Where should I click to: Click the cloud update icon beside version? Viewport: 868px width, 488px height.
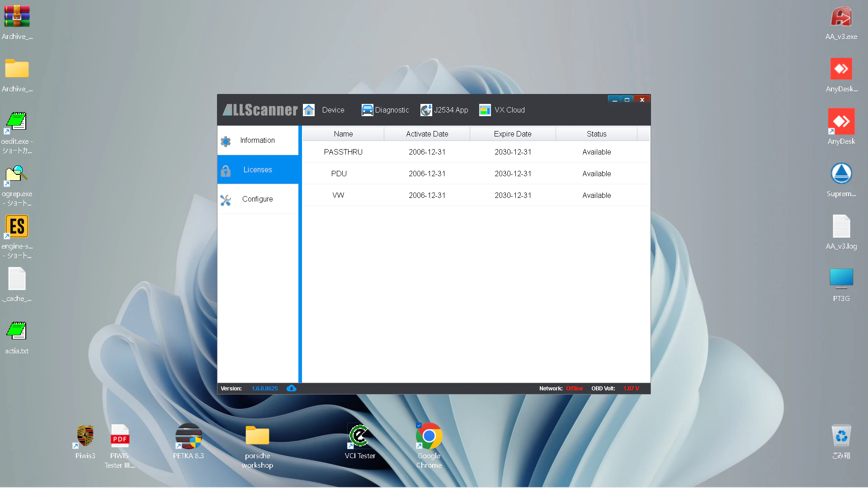tap(292, 388)
